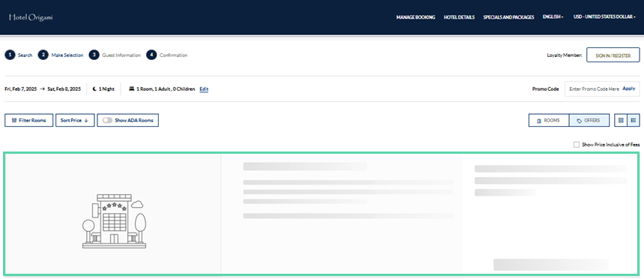Select the Offers tab
The image size is (644, 279).
589,121
